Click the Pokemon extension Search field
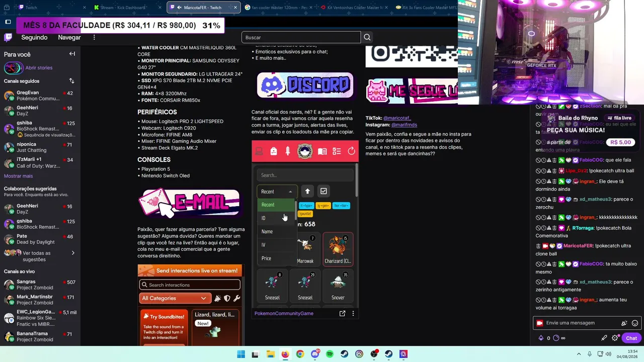 tap(305, 175)
